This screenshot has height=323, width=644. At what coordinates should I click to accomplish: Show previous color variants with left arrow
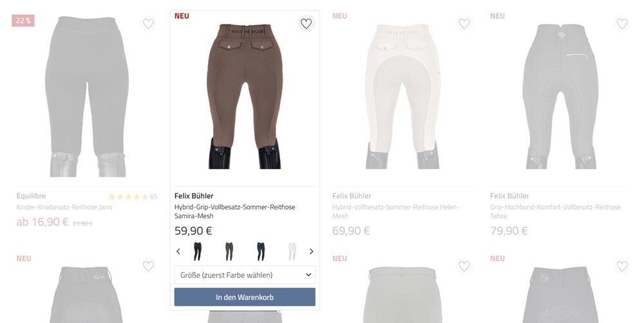click(178, 252)
